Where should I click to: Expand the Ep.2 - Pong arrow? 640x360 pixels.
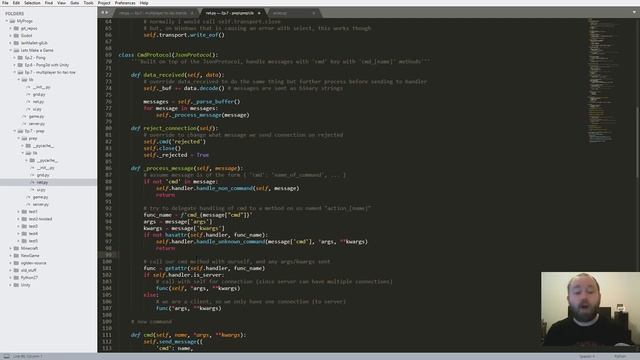coord(15,58)
